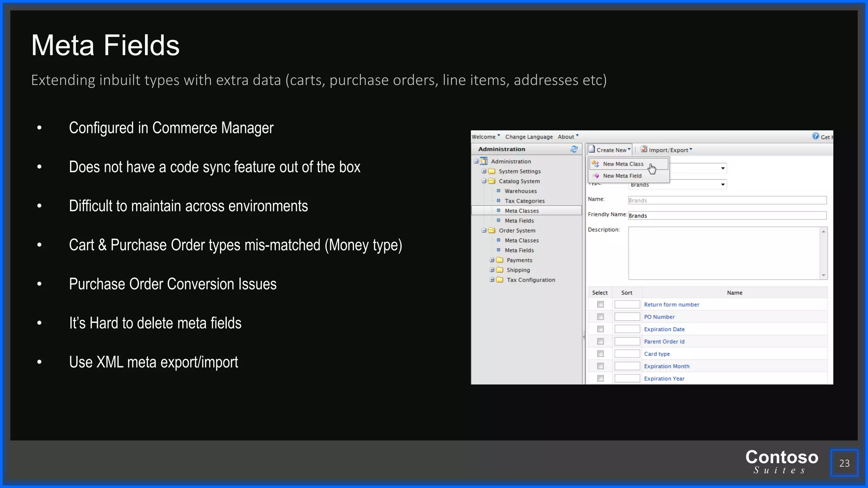Click Description scrollbar up arrow
This screenshot has height=488, width=868.
(823, 231)
